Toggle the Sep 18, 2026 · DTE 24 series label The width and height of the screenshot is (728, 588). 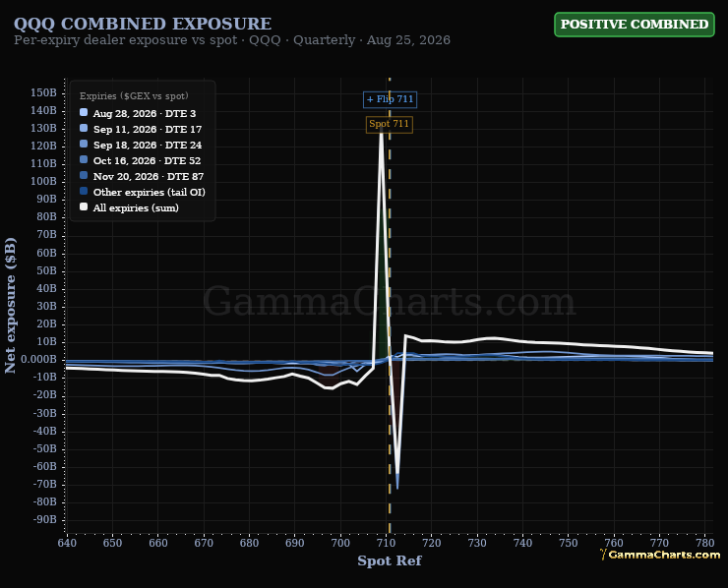coord(148,146)
